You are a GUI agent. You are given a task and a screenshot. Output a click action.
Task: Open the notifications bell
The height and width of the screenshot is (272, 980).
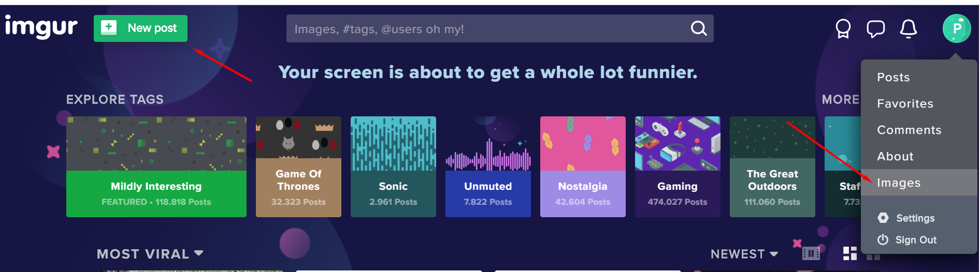click(908, 29)
